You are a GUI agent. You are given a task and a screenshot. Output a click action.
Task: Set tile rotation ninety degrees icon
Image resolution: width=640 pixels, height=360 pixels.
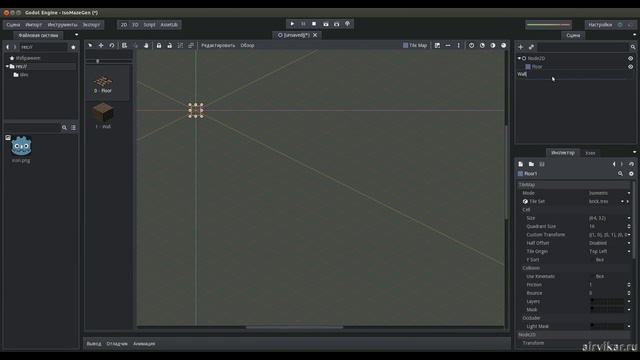click(x=482, y=45)
